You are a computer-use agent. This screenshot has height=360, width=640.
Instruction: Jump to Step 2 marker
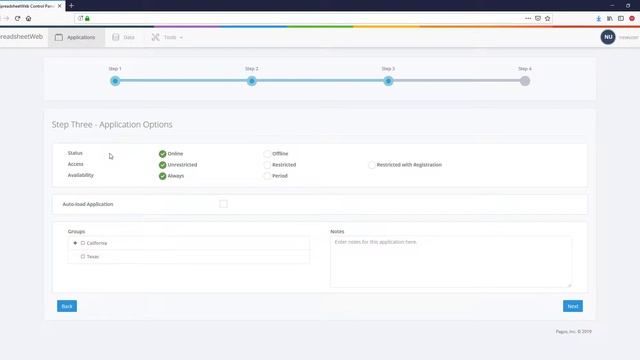pos(252,81)
